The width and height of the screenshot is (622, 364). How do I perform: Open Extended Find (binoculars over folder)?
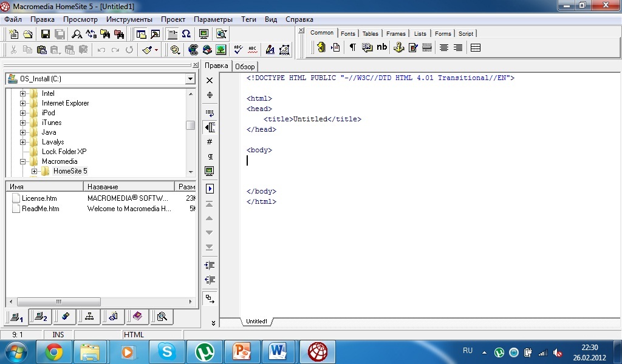(105, 34)
